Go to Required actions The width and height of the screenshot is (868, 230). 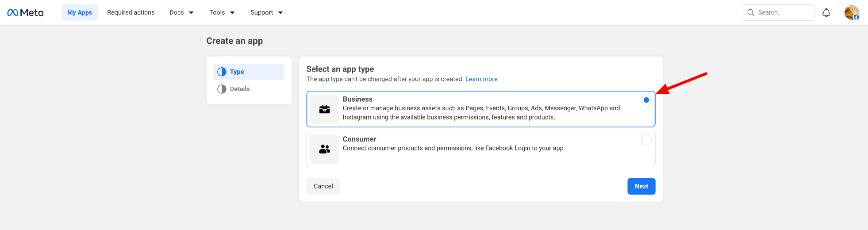tap(131, 13)
